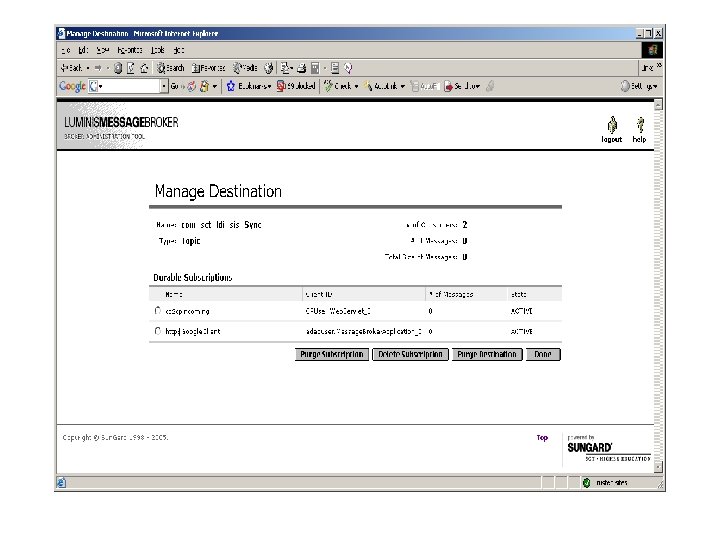The height and width of the screenshot is (540, 720).
Task: Click the Refresh page icon
Action: point(131,68)
